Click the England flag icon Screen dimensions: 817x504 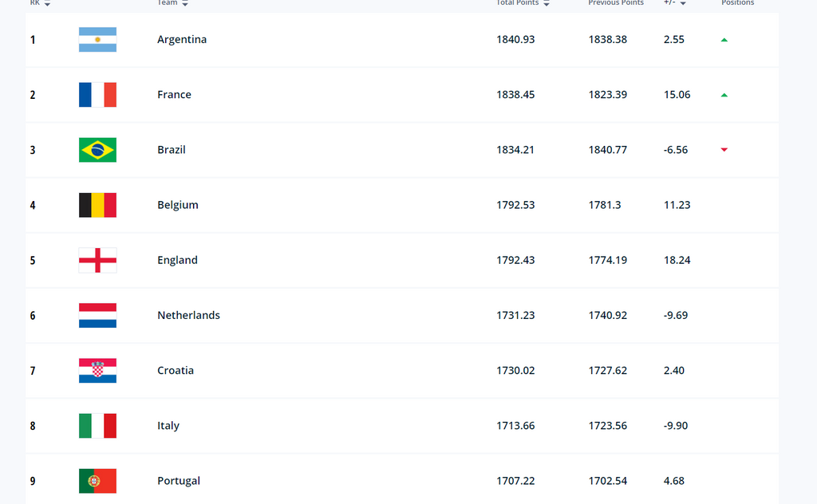pos(97,260)
